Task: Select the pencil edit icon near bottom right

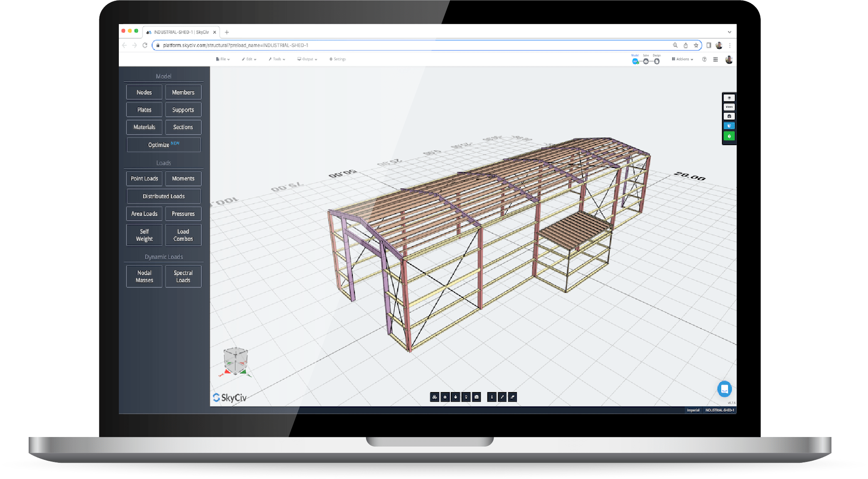Action: [x=502, y=397]
